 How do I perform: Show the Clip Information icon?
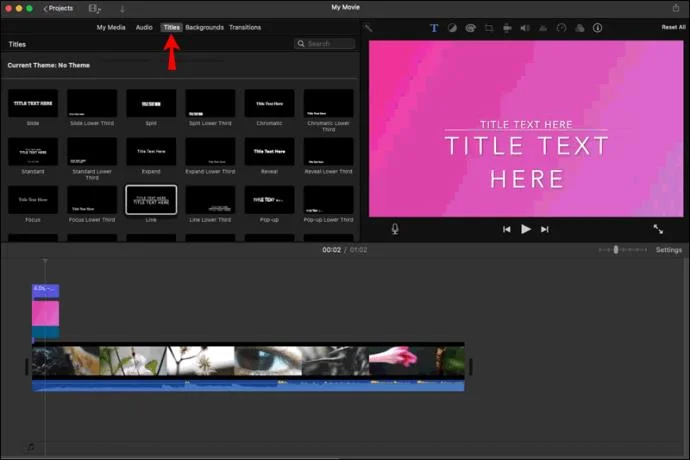tap(597, 28)
